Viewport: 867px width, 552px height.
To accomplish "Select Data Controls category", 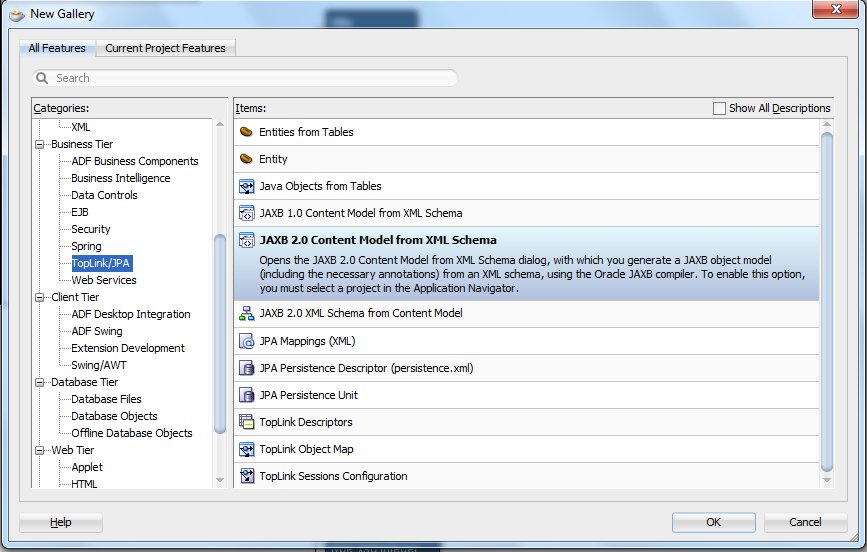I will [104, 195].
